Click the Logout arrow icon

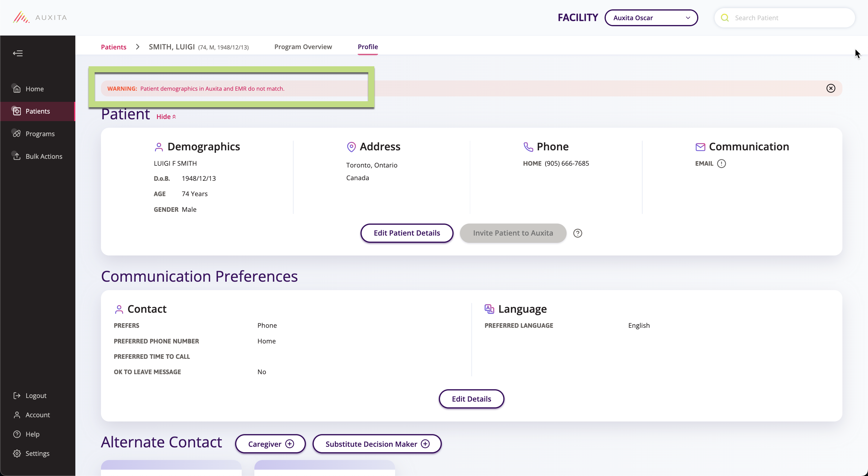(17, 396)
